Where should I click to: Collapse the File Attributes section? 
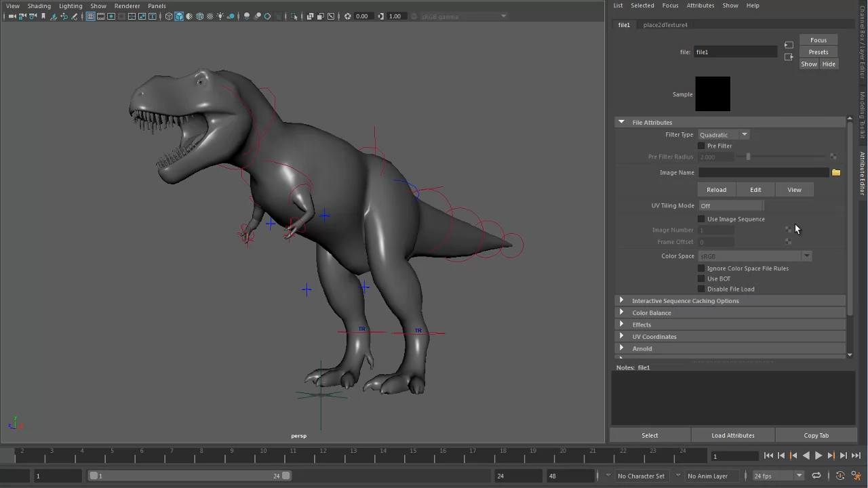[x=621, y=122]
